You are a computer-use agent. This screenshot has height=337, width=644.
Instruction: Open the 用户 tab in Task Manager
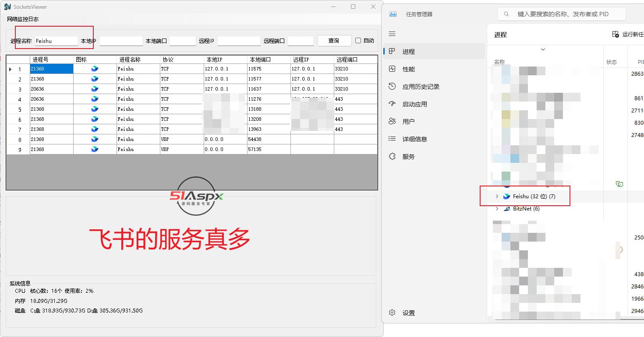(435, 122)
